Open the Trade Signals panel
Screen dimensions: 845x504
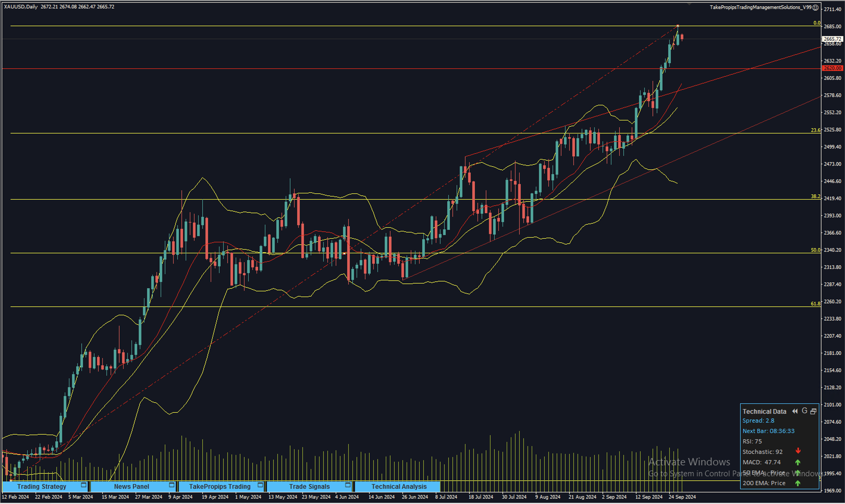[309, 486]
